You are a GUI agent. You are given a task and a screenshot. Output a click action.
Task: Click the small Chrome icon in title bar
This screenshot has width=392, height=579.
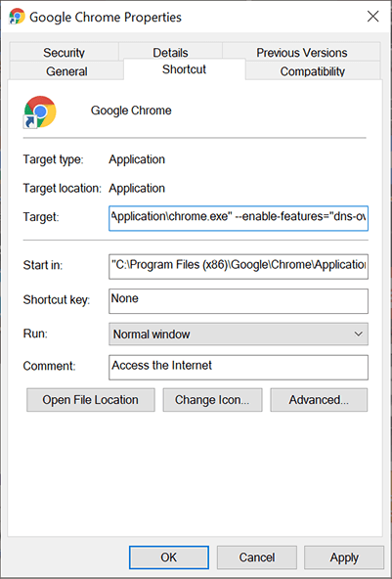click(17, 17)
